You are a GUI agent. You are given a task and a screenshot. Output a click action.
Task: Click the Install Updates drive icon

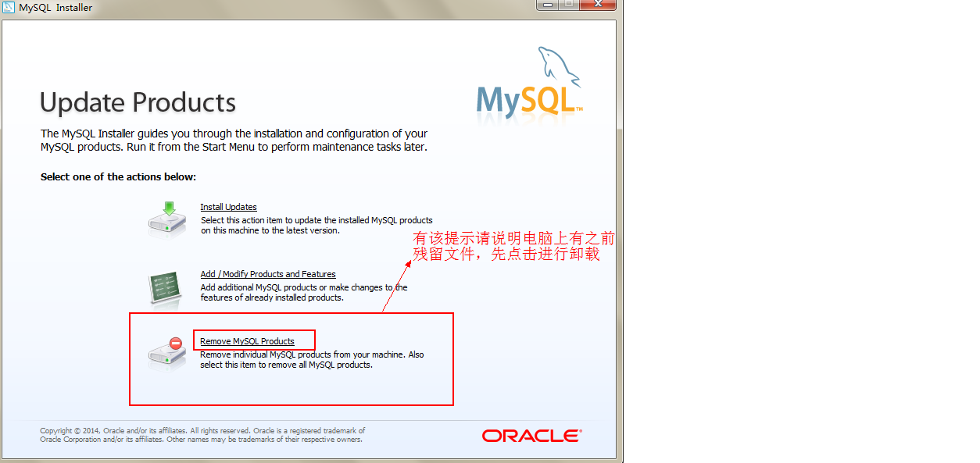[167, 219]
